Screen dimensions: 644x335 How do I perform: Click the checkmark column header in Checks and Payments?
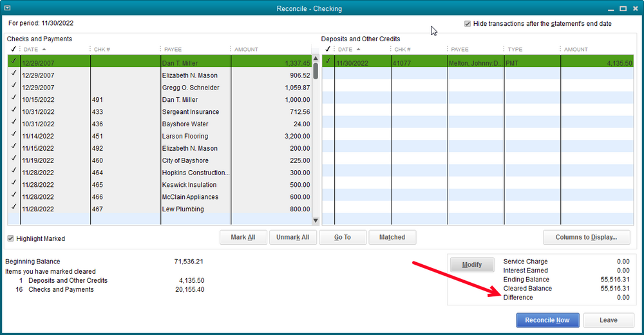tap(14, 50)
